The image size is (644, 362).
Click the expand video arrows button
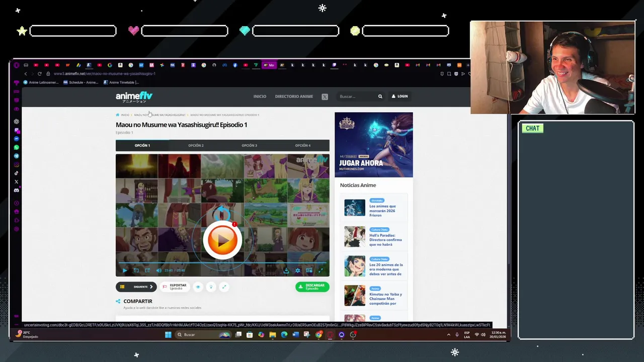point(224,287)
